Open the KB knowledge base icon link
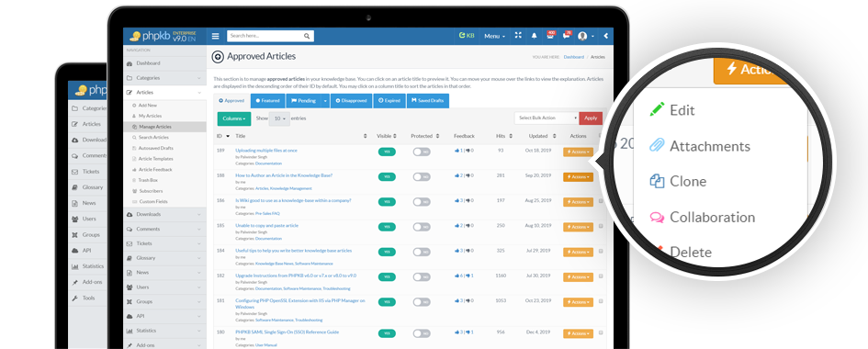Screen dimensions: 868x349 [x=467, y=36]
